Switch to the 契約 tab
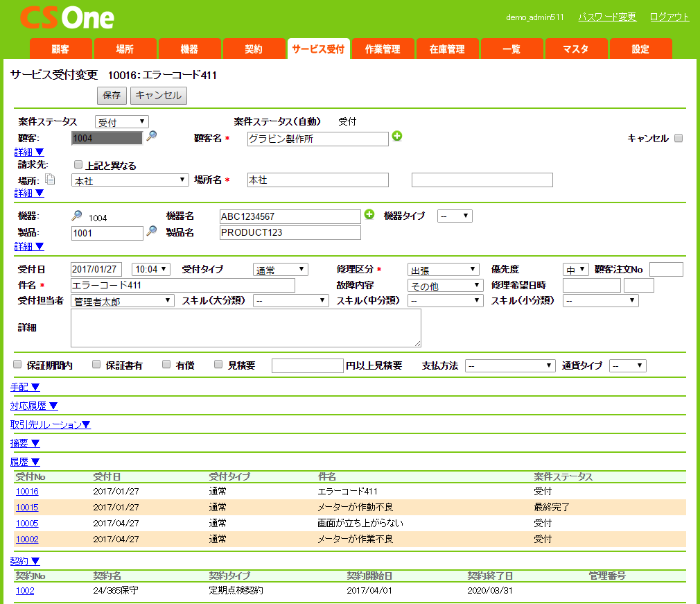 [254, 49]
